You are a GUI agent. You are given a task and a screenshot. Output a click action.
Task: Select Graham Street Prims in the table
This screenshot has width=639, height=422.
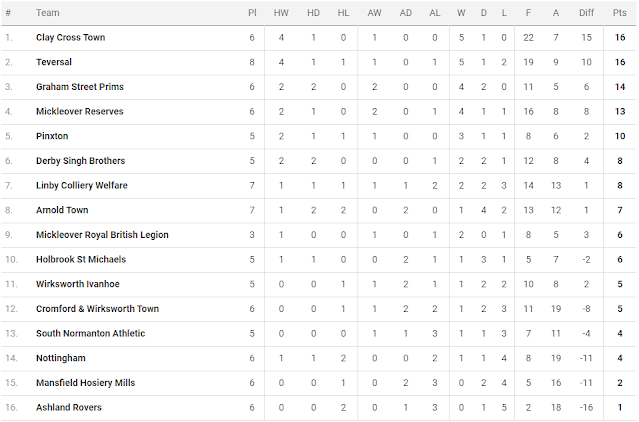(x=80, y=87)
